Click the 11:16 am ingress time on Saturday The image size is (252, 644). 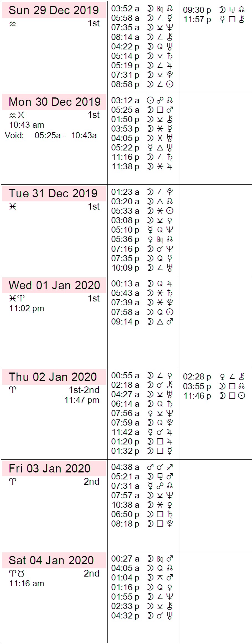click(27, 583)
